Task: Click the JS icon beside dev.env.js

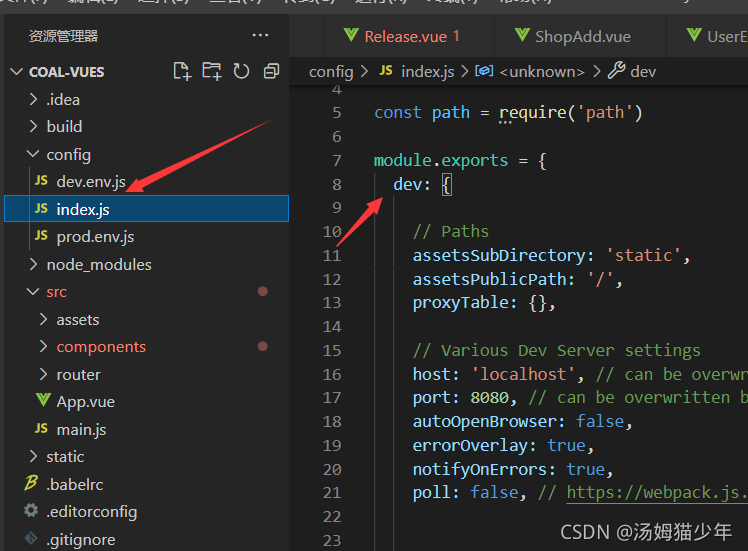Action: [x=42, y=181]
